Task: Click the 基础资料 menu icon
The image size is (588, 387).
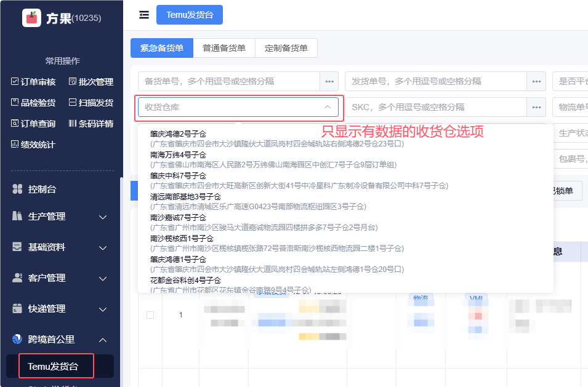Action: click(17, 247)
